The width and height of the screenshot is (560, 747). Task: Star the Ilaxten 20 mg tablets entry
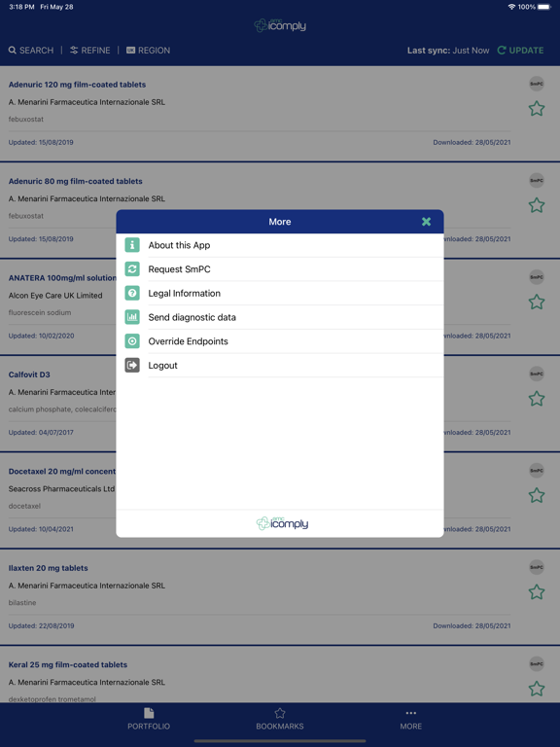[x=537, y=592]
